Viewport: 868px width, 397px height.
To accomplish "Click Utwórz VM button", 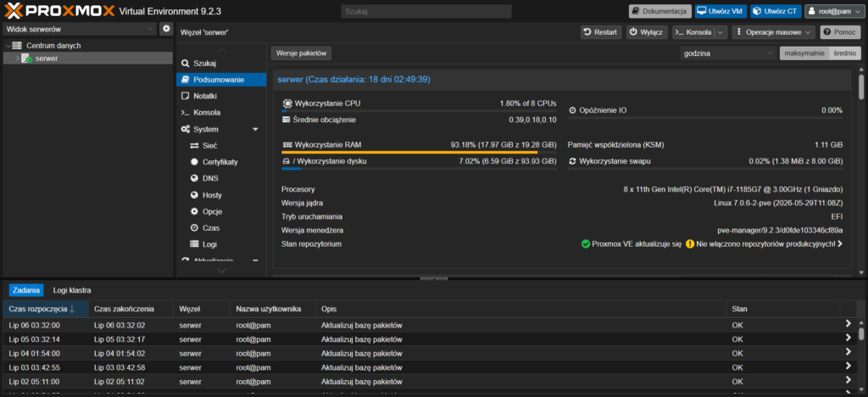I will pos(721,11).
